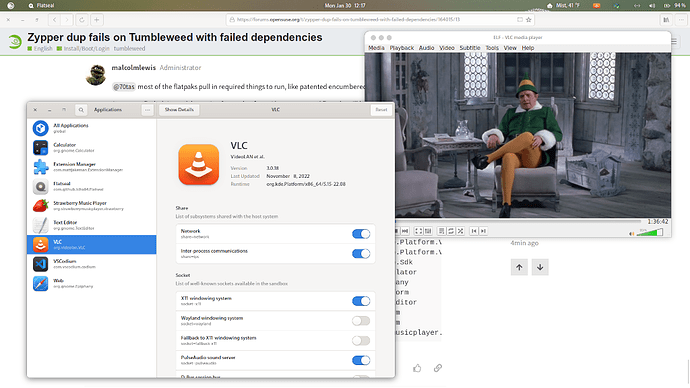Open VLC extended settings button
The height and width of the screenshot is (388, 690).
pyautogui.click(x=428, y=231)
